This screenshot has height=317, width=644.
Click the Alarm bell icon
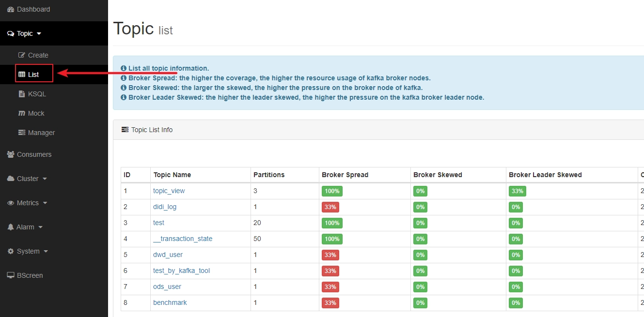click(11, 227)
